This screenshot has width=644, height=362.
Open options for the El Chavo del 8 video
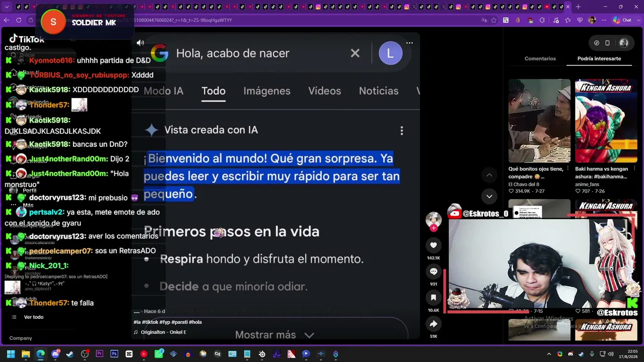coord(568,169)
